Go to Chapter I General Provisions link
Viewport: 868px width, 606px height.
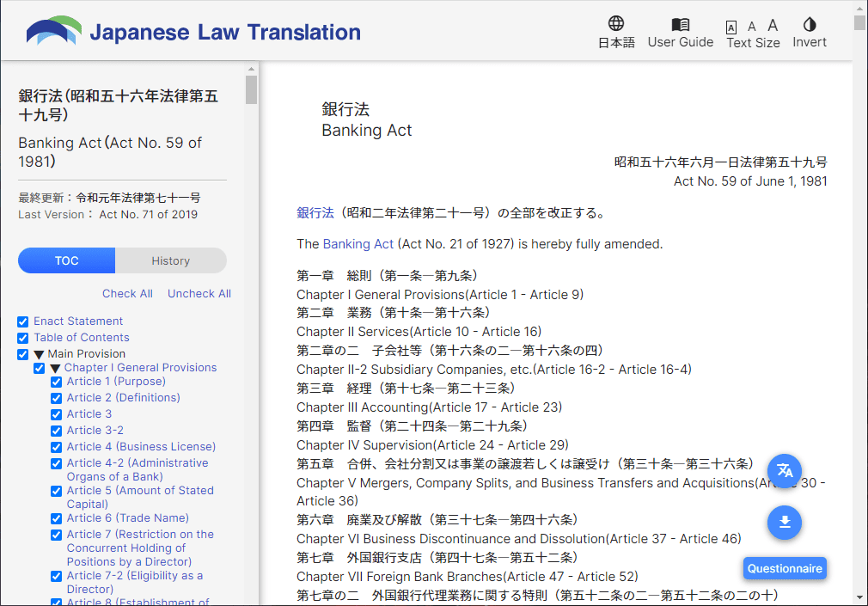[x=140, y=367]
